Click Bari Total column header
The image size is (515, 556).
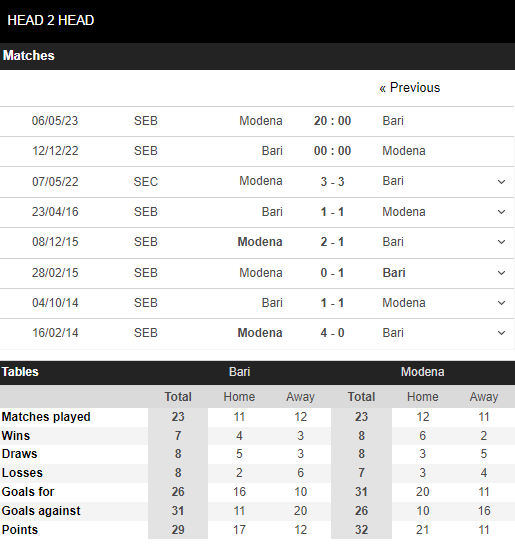point(178,396)
